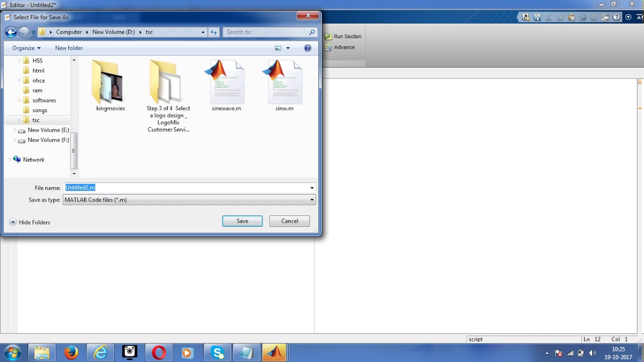Screen dimensions: 644x362
Task: Open Step 3 of 4 logo folder
Action: coord(168,96)
